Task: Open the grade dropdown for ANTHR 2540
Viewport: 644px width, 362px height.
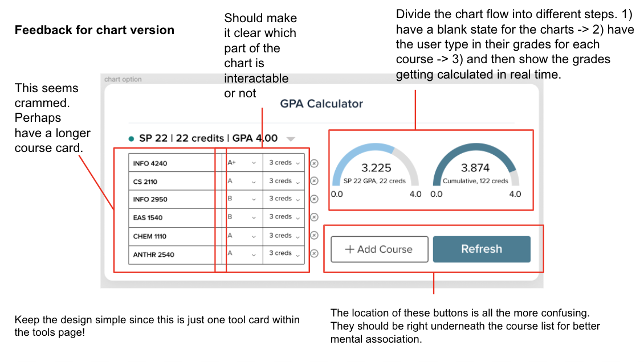Action: tap(242, 254)
